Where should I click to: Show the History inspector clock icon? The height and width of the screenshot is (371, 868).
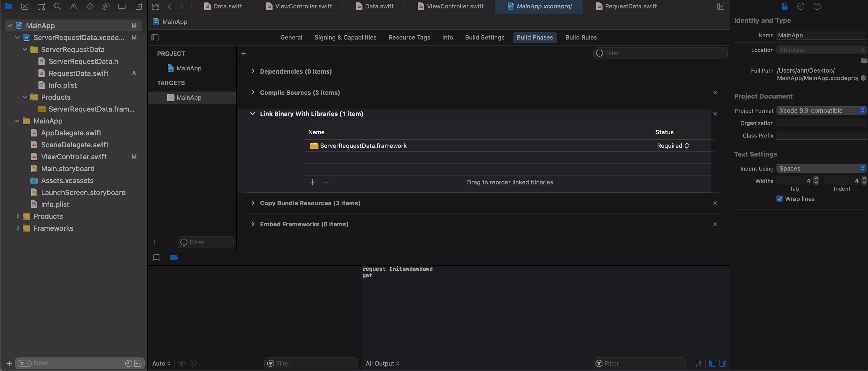[x=801, y=6]
